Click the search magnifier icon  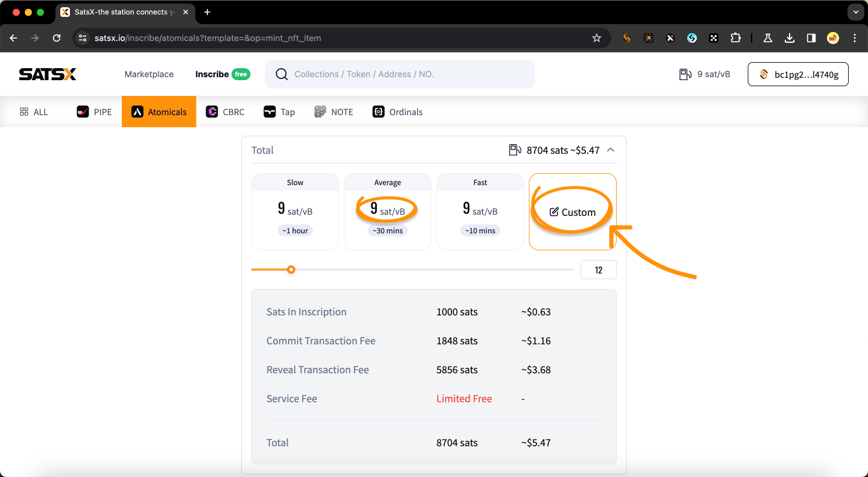pos(281,74)
